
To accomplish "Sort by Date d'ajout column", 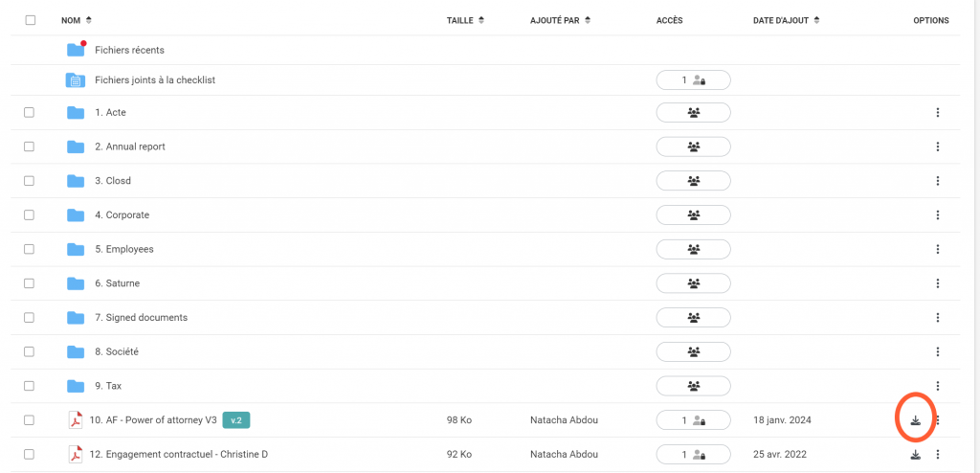I will [x=787, y=20].
